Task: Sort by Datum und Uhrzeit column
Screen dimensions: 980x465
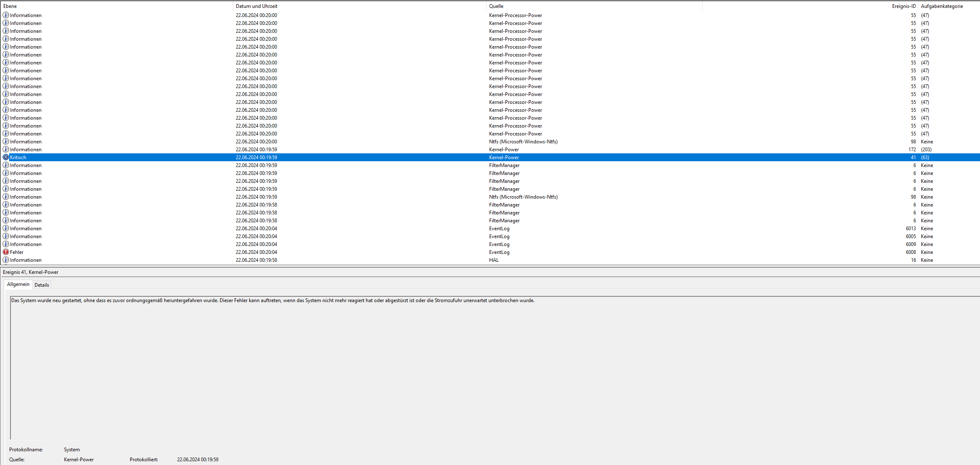Action: tap(256, 6)
